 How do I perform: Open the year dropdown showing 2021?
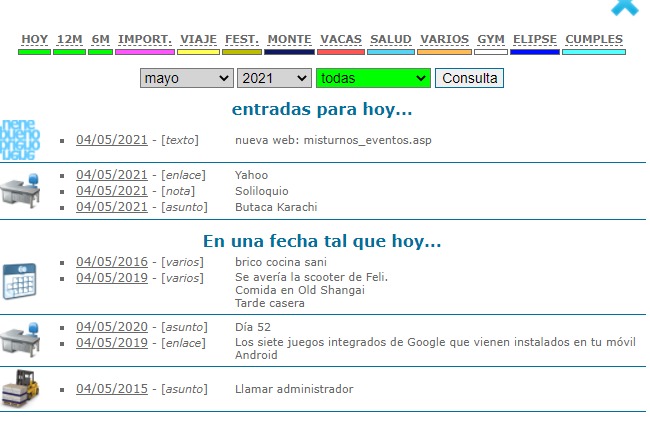274,78
